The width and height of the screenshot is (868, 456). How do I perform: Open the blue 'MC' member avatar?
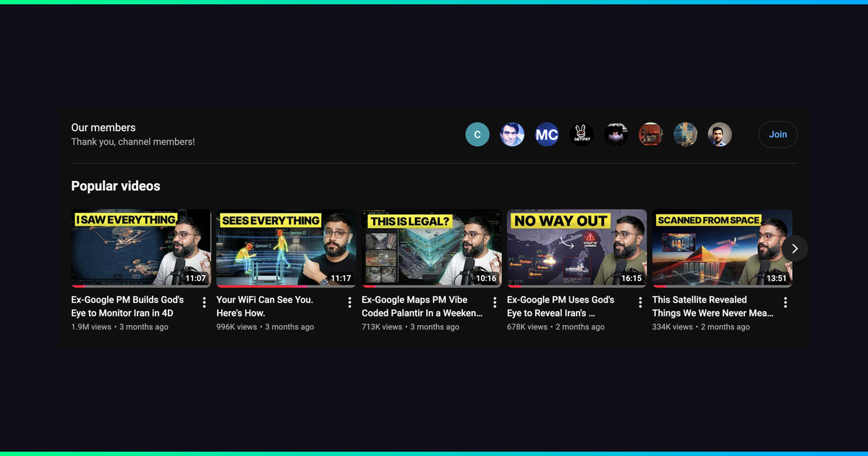coord(547,135)
